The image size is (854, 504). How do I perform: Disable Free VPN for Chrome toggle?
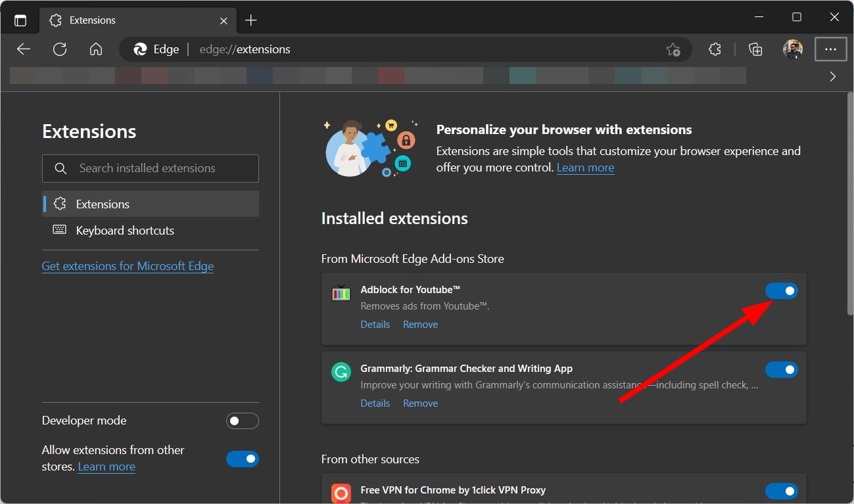coord(782,490)
